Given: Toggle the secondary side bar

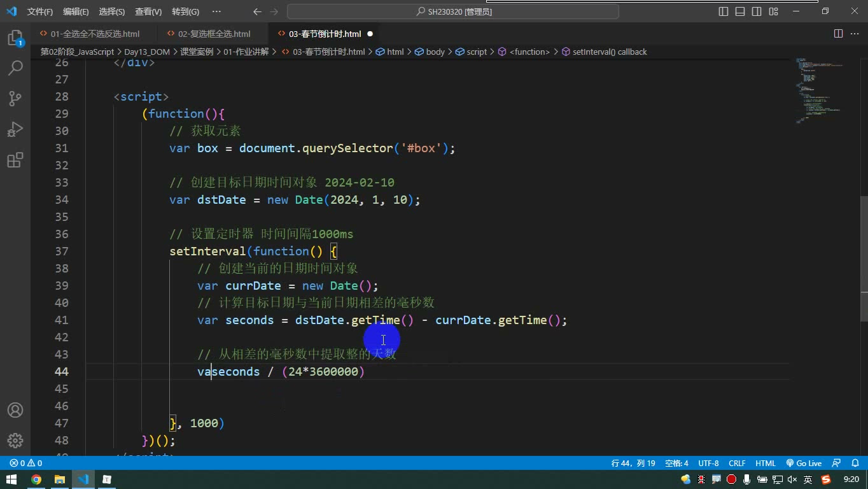Looking at the screenshot, I should 757,11.
